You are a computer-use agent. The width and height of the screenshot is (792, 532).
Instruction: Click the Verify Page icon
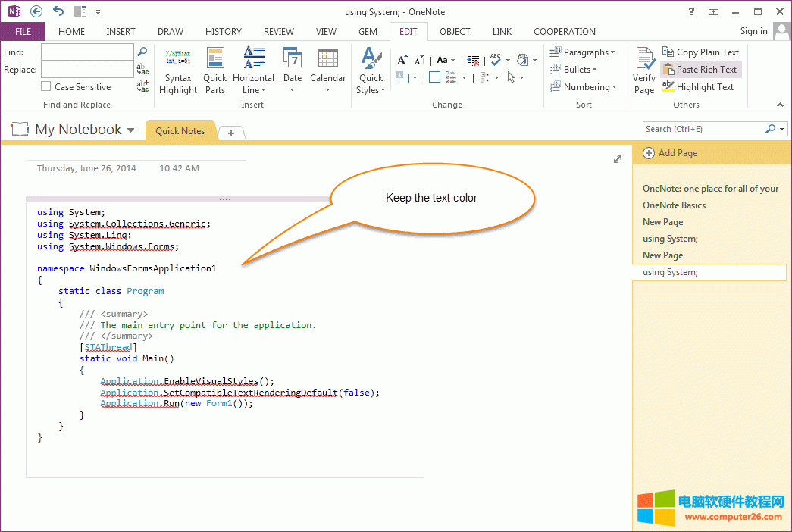click(644, 70)
